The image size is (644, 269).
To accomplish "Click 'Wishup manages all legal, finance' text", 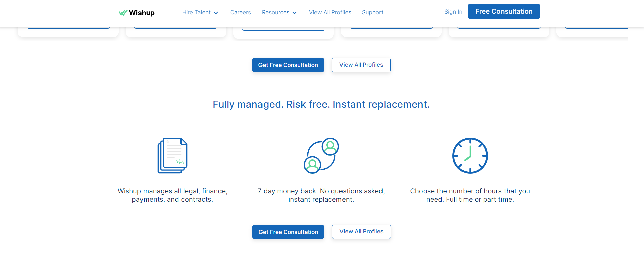I will tap(172, 195).
